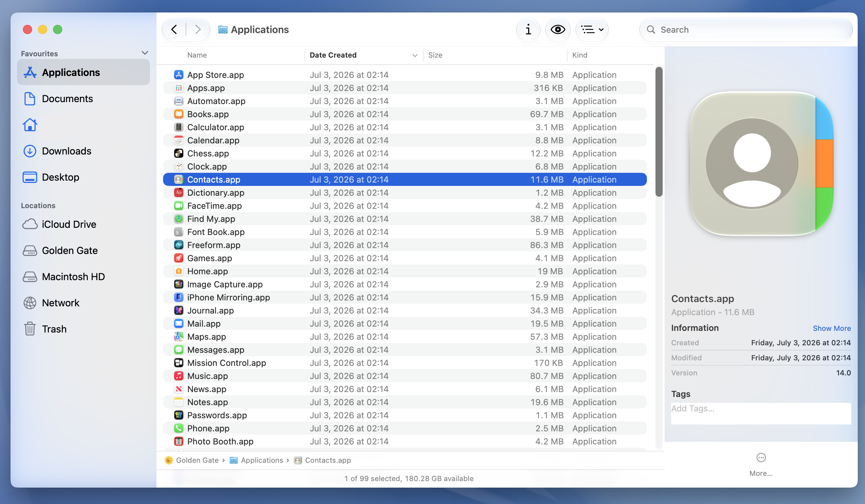Open the Get Info button
The height and width of the screenshot is (504, 865).
[528, 29]
